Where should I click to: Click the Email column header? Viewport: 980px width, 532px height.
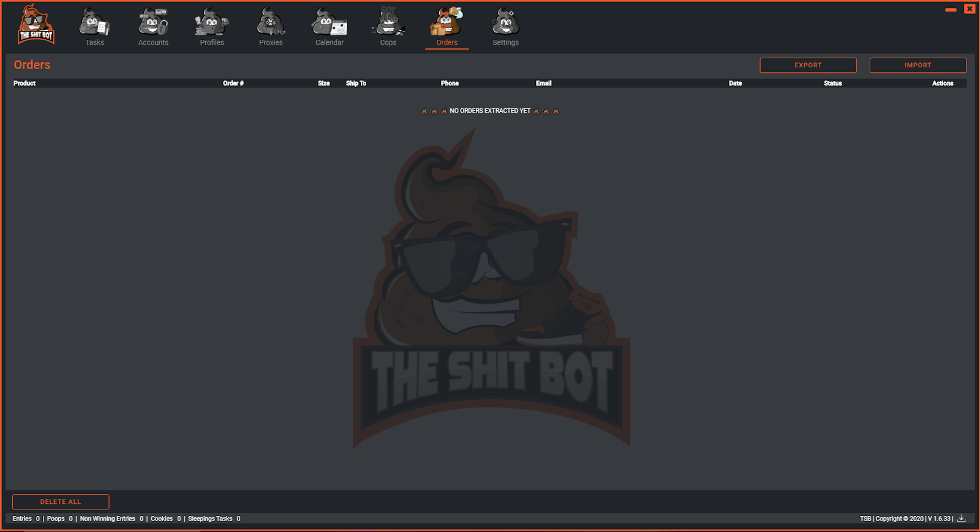[x=544, y=83]
